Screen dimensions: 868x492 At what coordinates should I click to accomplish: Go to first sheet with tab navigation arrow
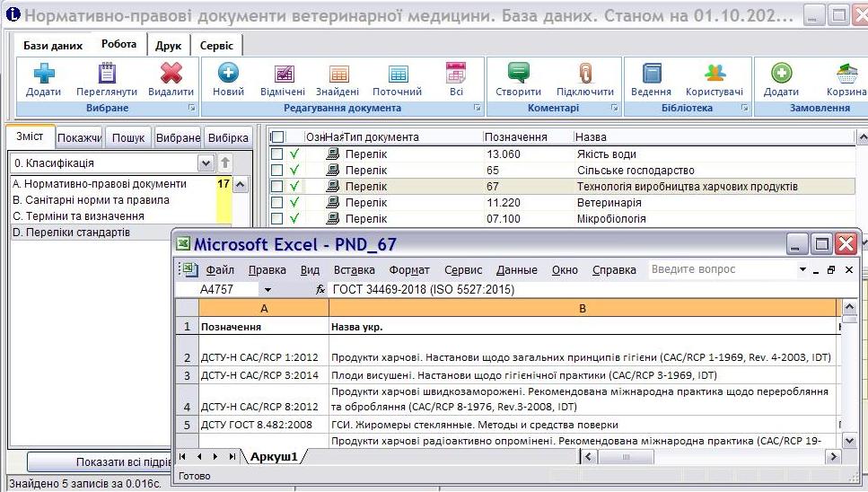[x=183, y=457]
